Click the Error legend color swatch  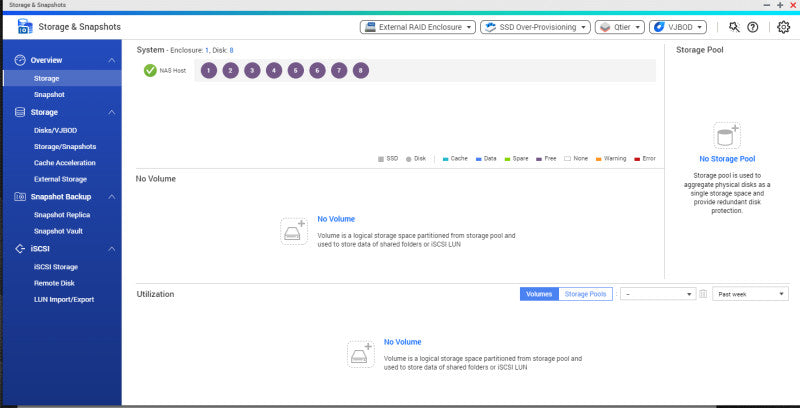click(637, 159)
